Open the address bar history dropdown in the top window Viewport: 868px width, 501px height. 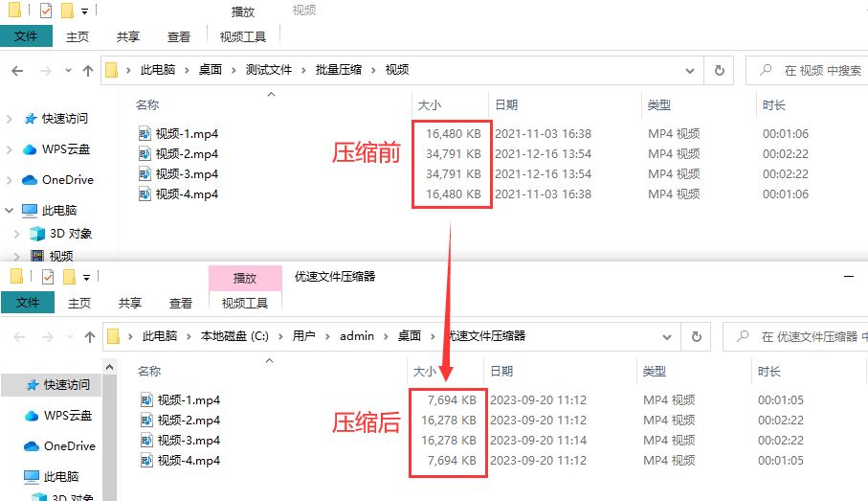[690, 70]
